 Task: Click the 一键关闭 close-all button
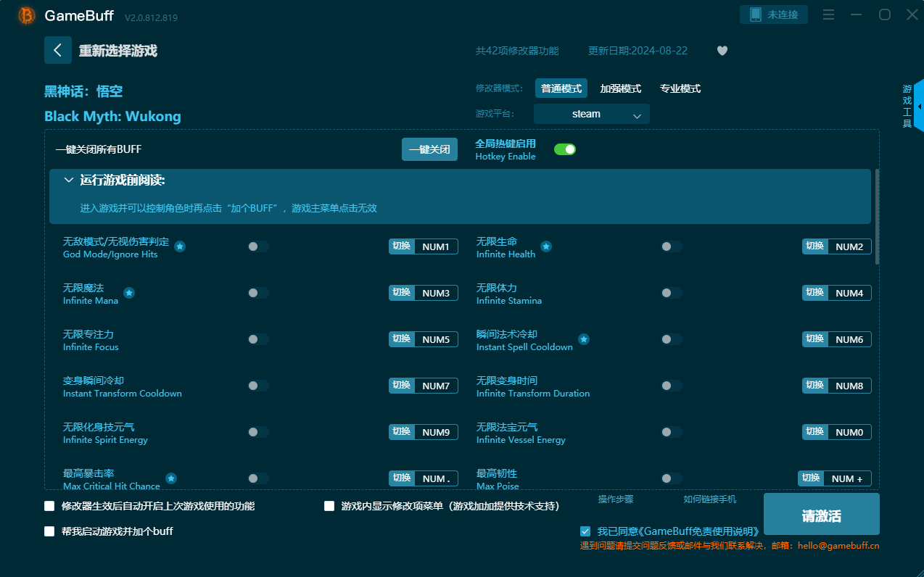point(429,149)
